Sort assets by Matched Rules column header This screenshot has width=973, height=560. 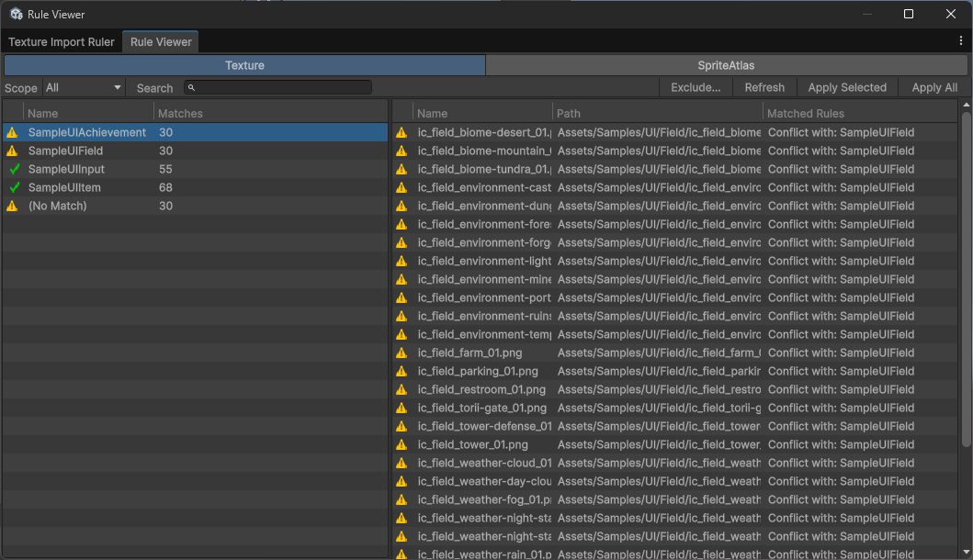(x=860, y=114)
